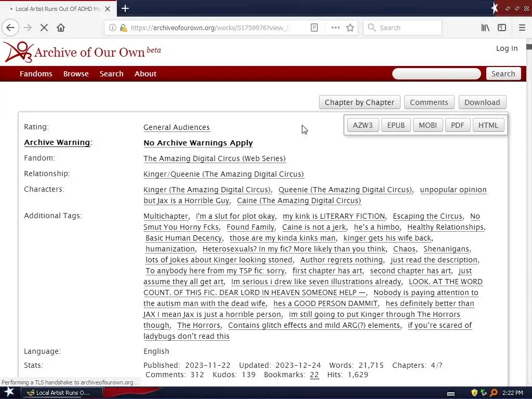Jump to Comments section
532x399 pixels.
[429, 102]
